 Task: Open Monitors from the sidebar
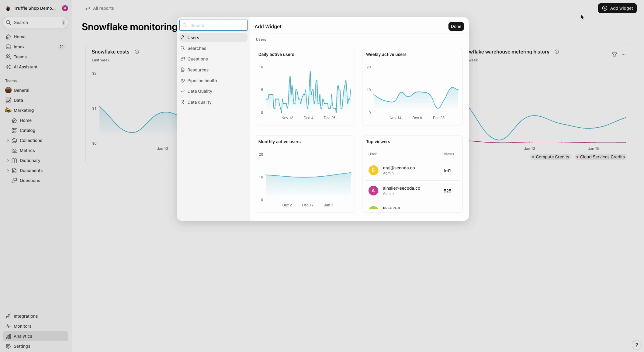23,326
